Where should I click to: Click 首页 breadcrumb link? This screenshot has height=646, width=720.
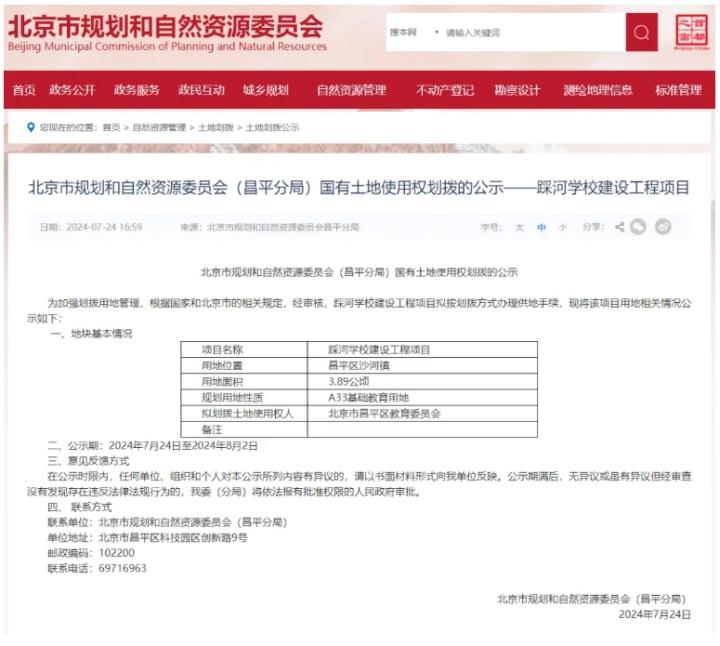click(111, 127)
